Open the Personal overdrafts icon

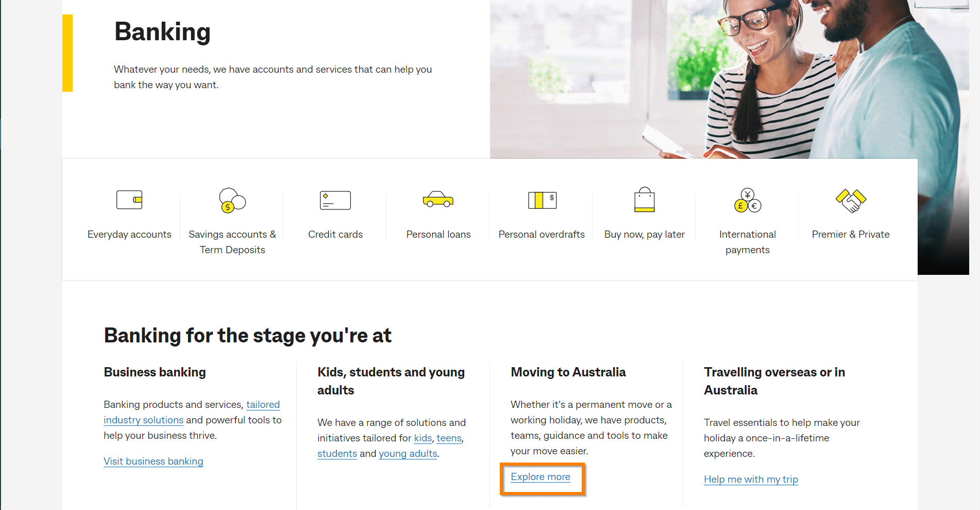tap(542, 200)
